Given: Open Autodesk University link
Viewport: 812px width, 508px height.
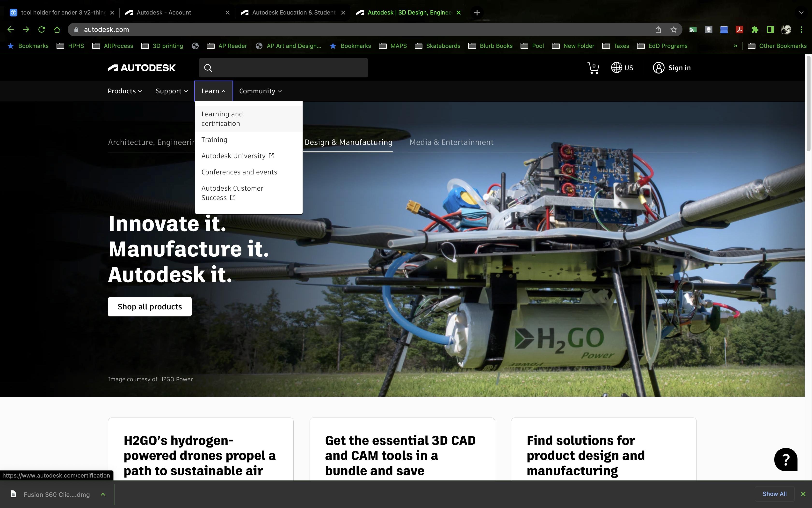Looking at the screenshot, I should tap(238, 156).
